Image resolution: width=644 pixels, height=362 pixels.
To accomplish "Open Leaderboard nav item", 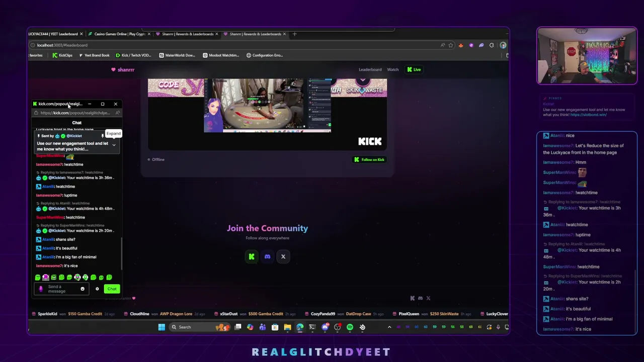I will (370, 69).
